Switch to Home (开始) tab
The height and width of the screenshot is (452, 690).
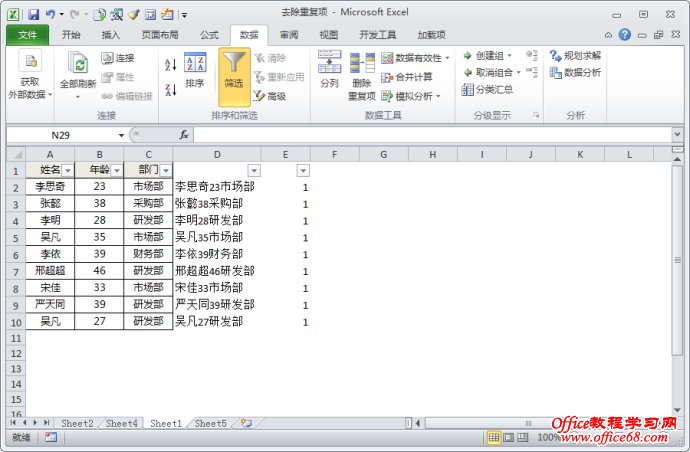71,35
